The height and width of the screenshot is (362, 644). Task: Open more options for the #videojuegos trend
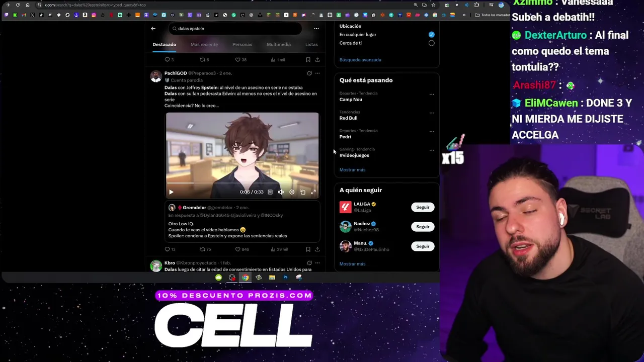(431, 150)
